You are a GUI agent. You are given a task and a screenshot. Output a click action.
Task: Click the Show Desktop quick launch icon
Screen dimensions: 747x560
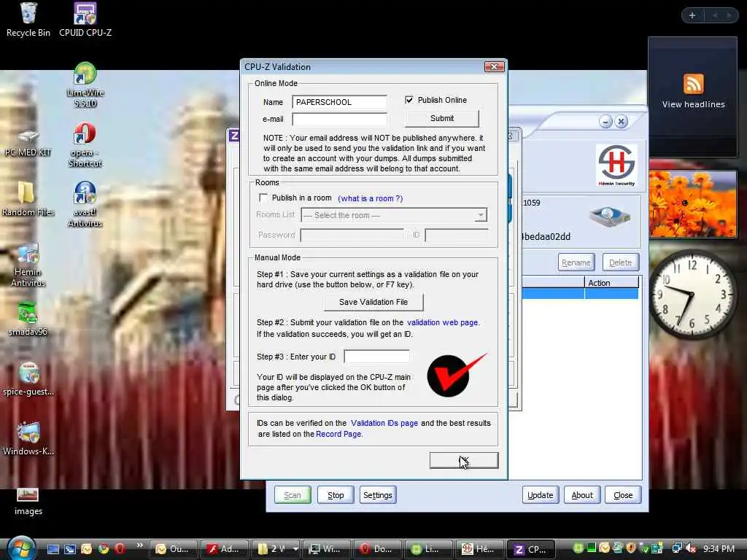tap(53, 548)
